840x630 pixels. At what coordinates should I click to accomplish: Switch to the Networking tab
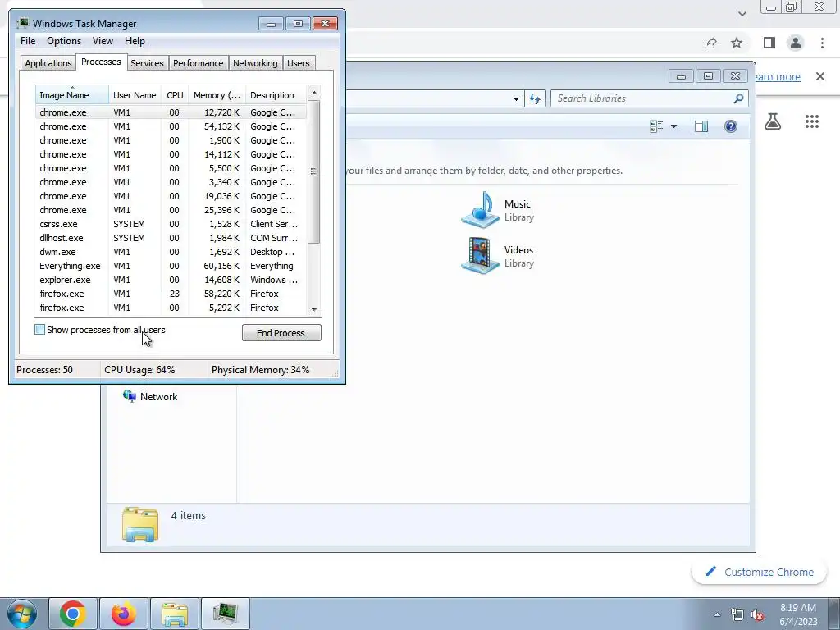coord(255,63)
